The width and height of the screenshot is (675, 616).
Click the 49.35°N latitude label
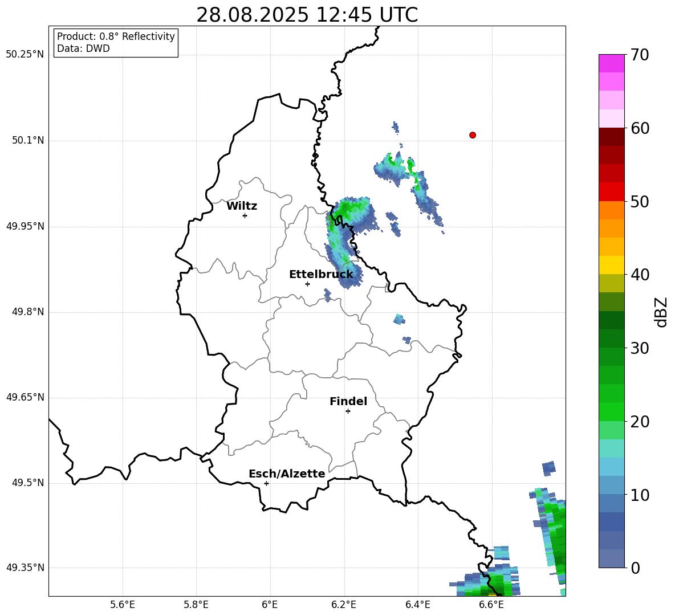[x=25, y=568]
